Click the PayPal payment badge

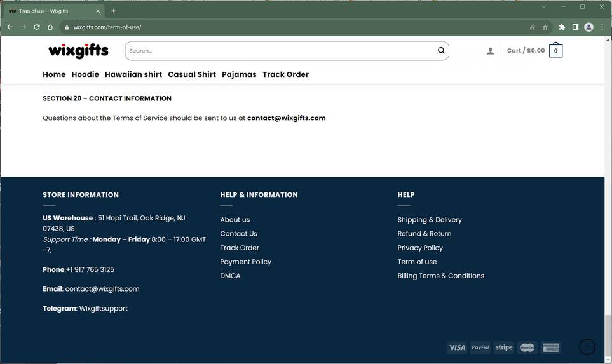[x=480, y=347]
